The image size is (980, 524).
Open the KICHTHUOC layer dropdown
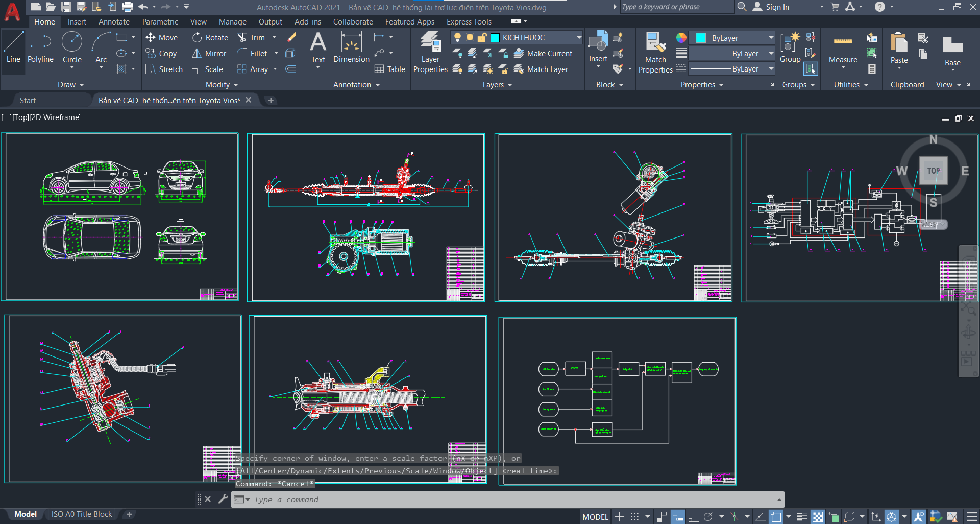[579, 37]
